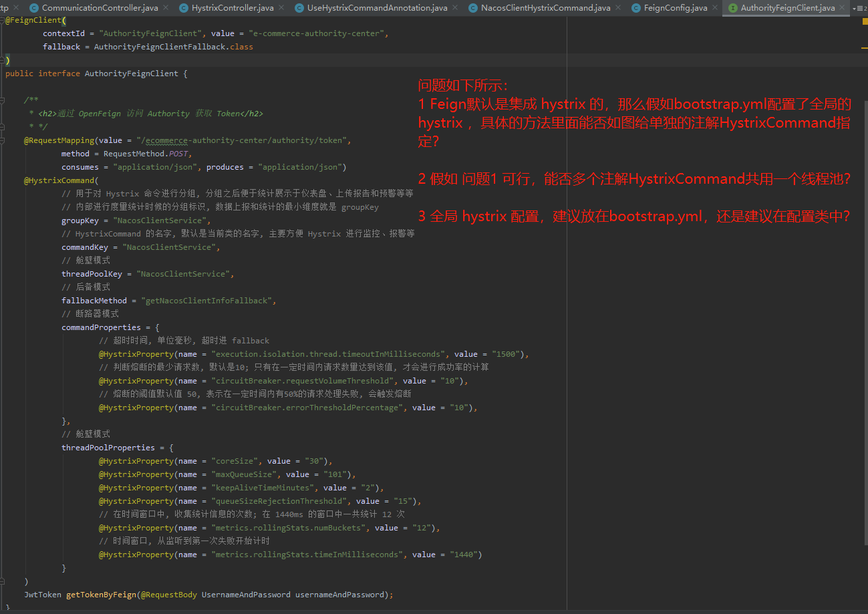This screenshot has height=614, width=868.
Task: Go to the NacosClientHystrixCommand.java tab
Action: (x=546, y=8)
